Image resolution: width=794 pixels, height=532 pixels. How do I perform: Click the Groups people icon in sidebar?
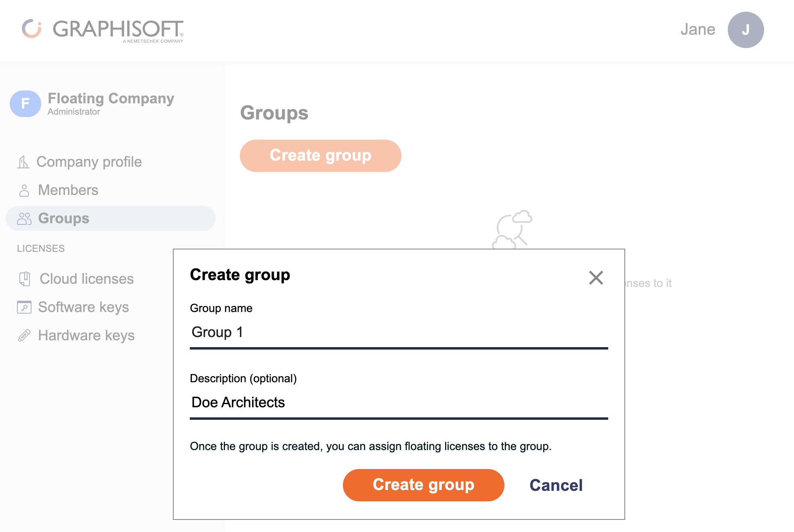coord(23,218)
